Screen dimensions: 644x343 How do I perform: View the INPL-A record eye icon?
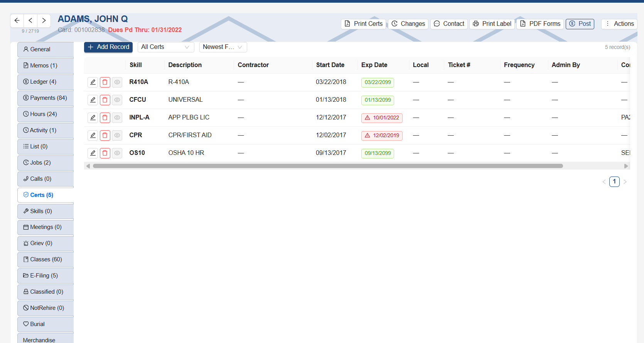pos(117,118)
